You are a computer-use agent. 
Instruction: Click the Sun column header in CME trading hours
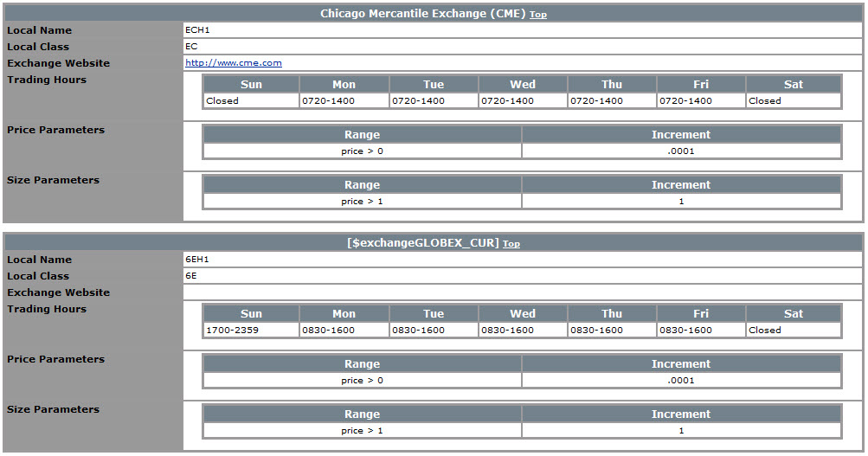pos(251,84)
